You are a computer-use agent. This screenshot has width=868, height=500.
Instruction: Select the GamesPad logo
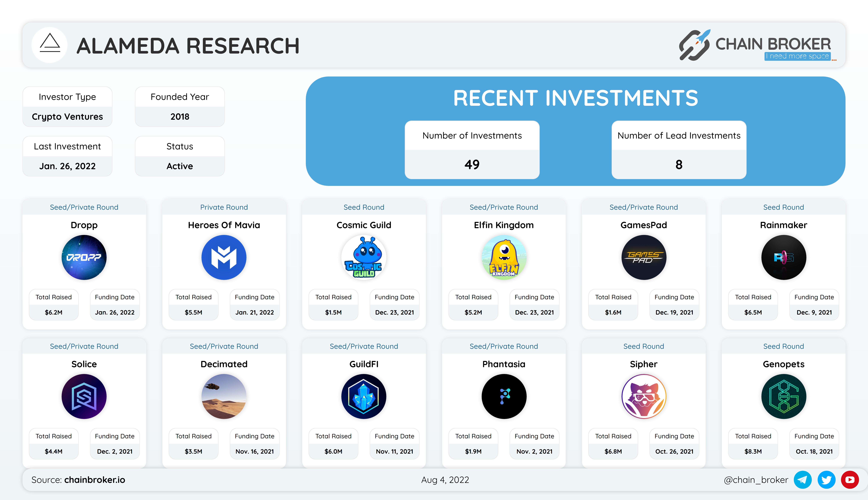(644, 257)
